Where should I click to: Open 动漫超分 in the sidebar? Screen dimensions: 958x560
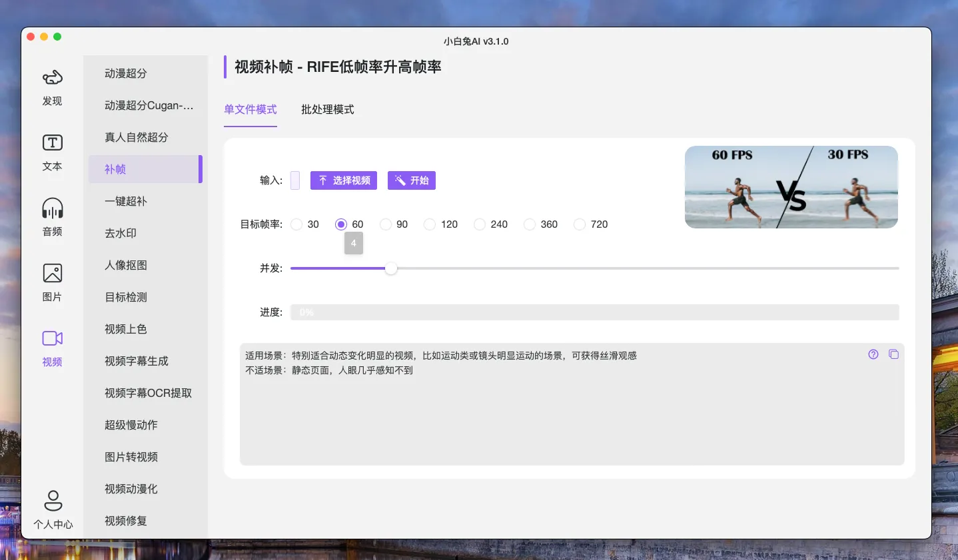(x=145, y=73)
